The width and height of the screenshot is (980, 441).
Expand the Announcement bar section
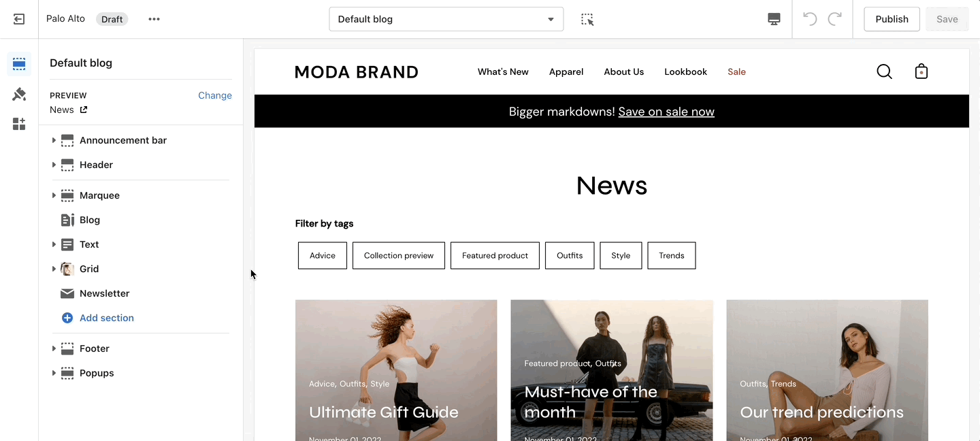coord(54,140)
